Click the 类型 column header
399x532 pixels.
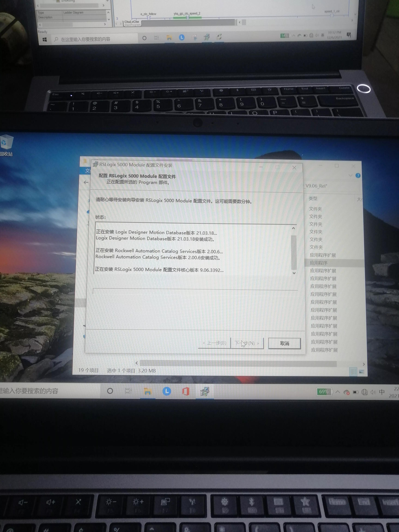(313, 198)
